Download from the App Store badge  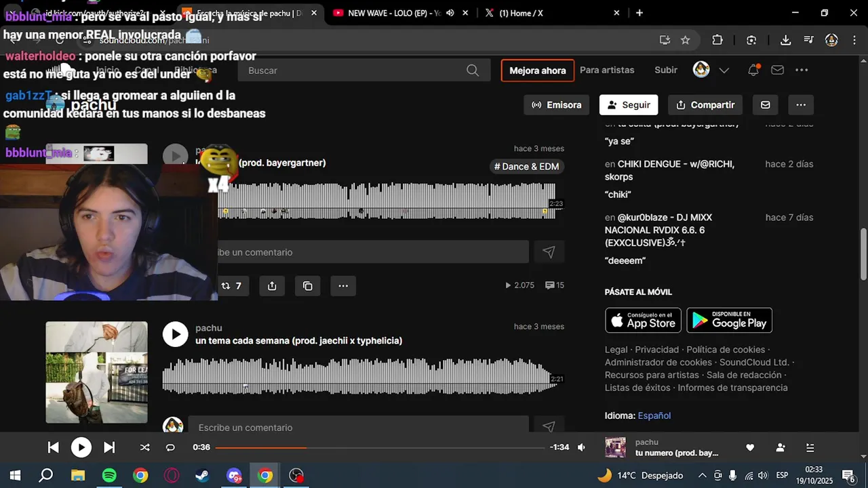(643, 320)
